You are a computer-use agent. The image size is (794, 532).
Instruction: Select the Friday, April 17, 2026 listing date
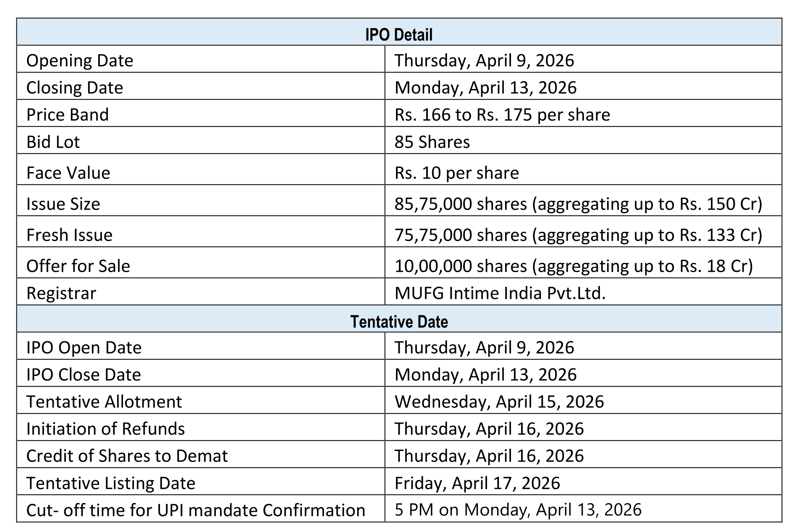click(x=477, y=483)
